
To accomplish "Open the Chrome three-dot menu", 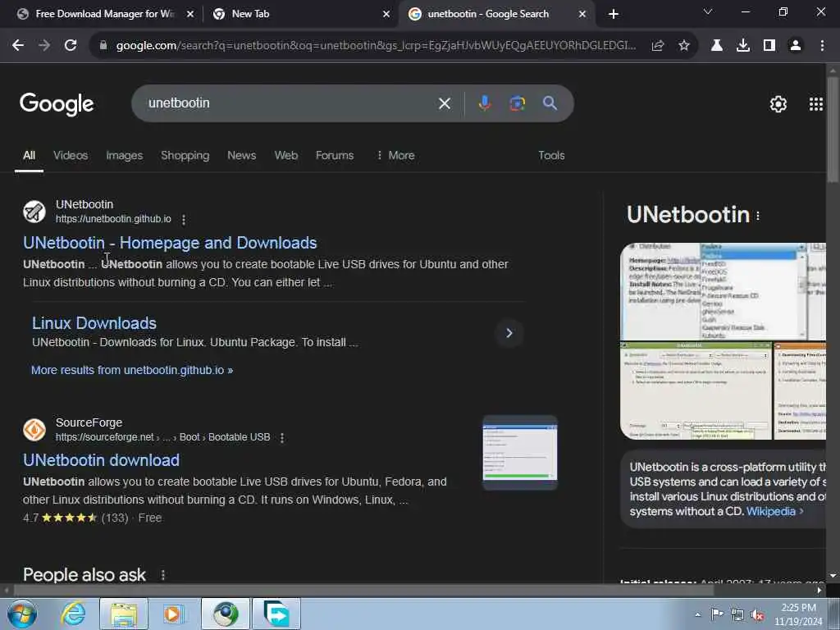I will pos(822,46).
